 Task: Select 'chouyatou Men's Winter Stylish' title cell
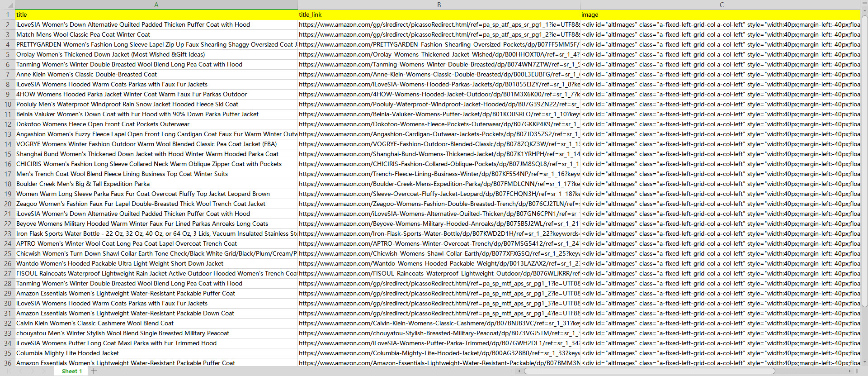156,333
